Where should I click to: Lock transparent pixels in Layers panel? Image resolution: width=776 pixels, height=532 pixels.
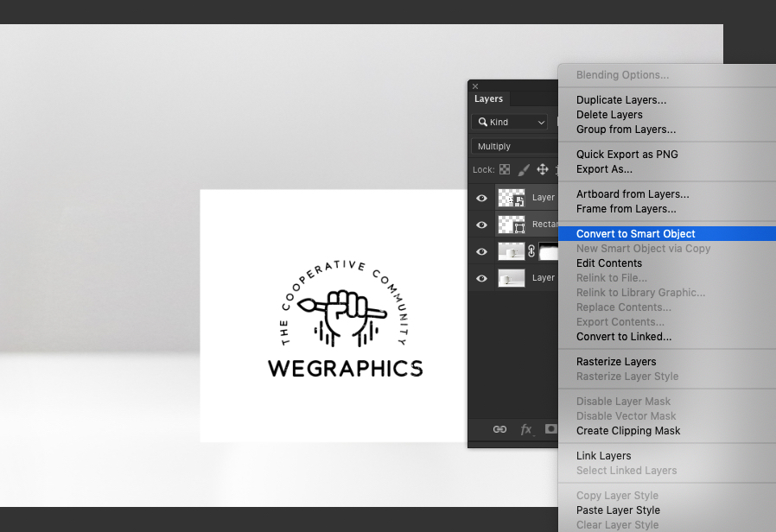505,169
